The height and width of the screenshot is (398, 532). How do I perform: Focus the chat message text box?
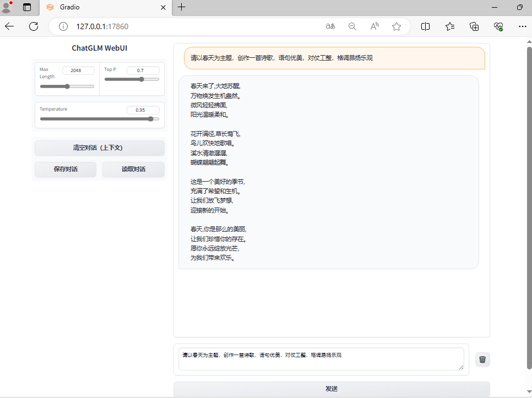[x=321, y=359]
